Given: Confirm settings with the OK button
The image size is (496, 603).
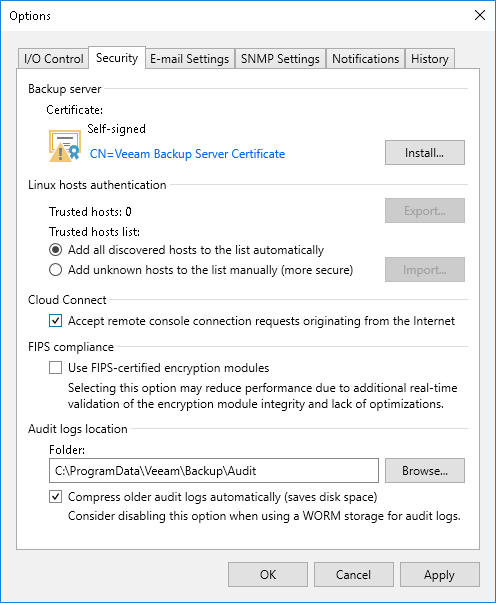Looking at the screenshot, I should (x=268, y=575).
